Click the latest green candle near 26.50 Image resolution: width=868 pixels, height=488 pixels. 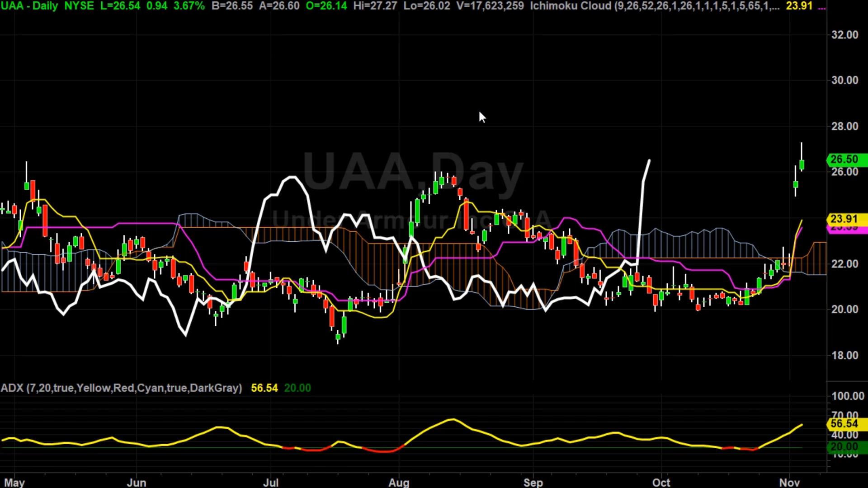802,165
